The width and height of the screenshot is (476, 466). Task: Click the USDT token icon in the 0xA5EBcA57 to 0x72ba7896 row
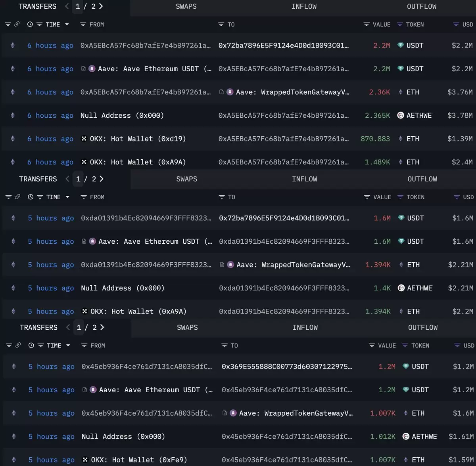click(x=401, y=46)
